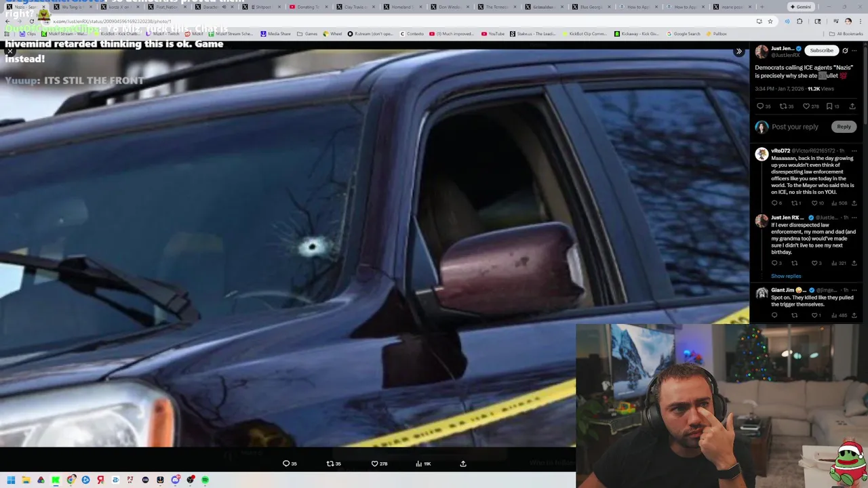Open Just Jen's profile avatar at sidebar top
This screenshot has height=488, width=868.
tap(762, 52)
